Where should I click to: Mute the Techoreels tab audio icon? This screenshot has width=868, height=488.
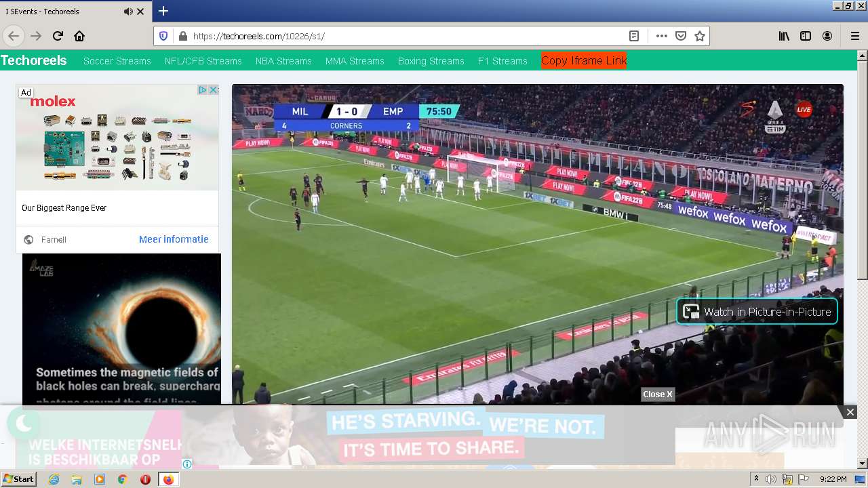point(128,12)
